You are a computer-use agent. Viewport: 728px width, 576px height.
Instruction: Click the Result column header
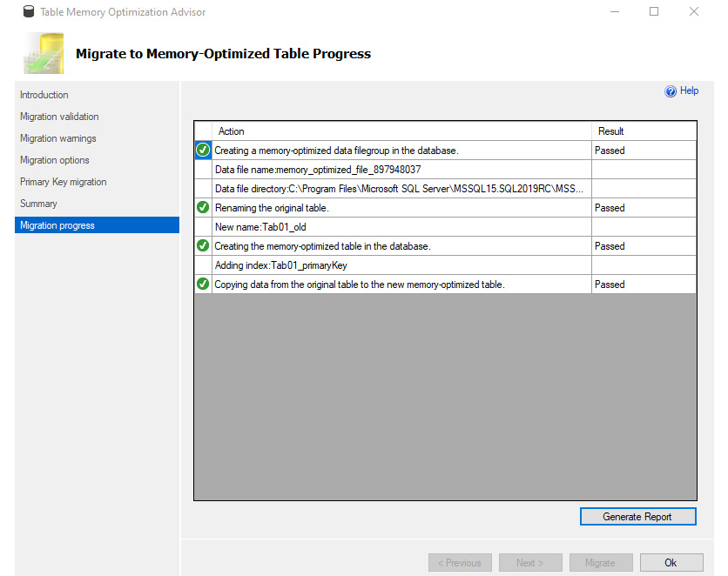(644, 131)
